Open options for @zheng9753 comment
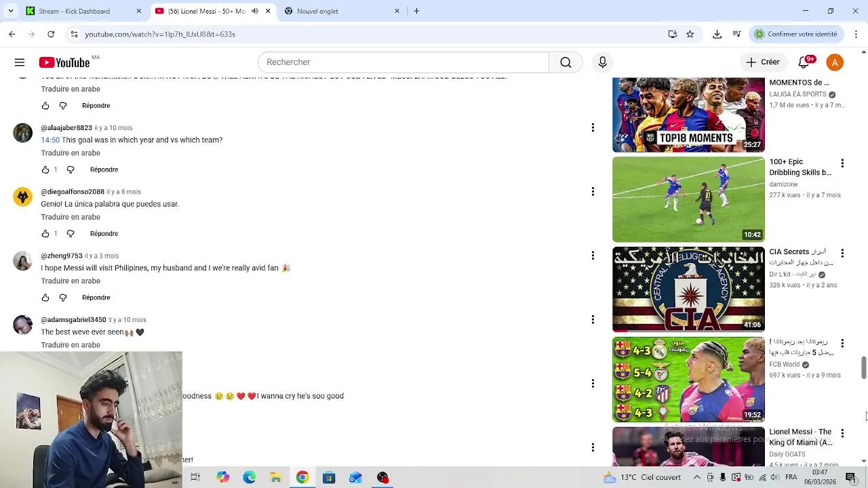868x488 pixels. coord(593,256)
